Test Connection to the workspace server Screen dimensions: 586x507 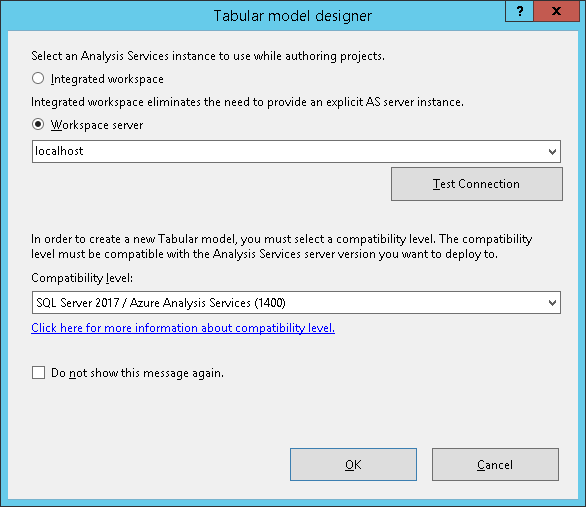476,184
